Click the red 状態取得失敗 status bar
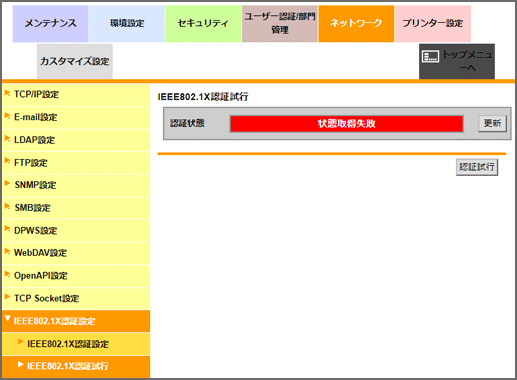This screenshot has width=517, height=380. point(346,124)
